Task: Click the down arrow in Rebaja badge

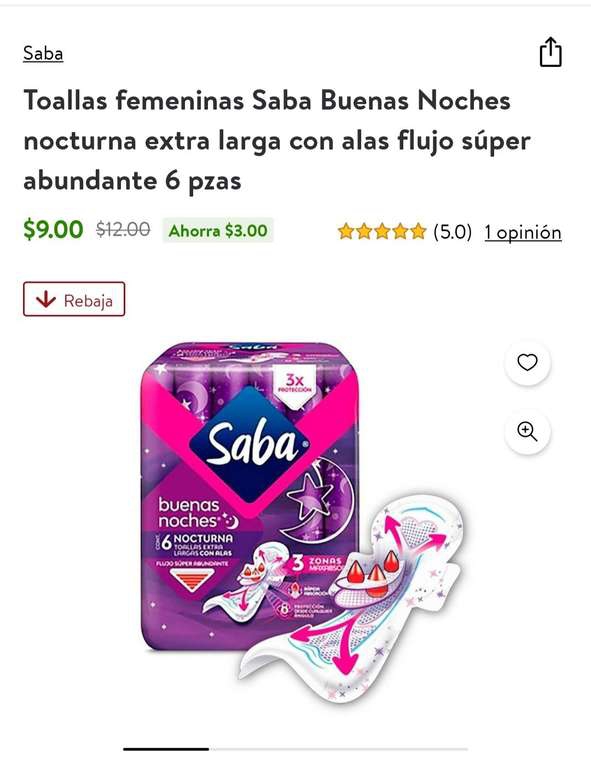Action: point(46,299)
